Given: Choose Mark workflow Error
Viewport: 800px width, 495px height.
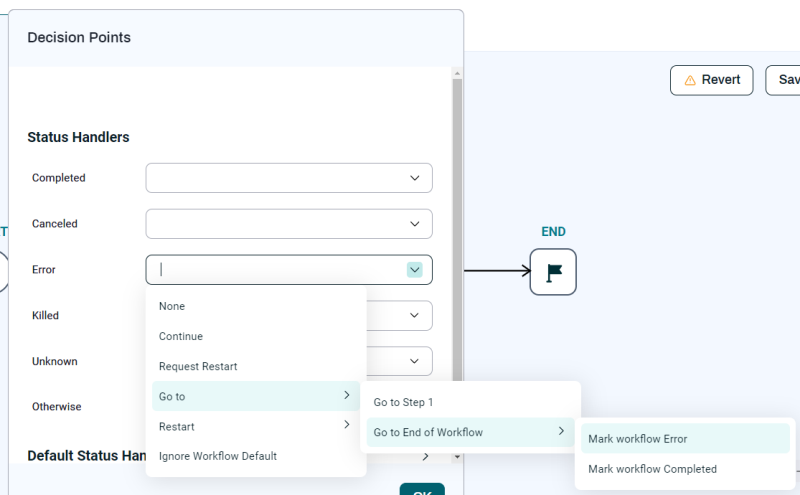Looking at the screenshot, I should tap(638, 438).
